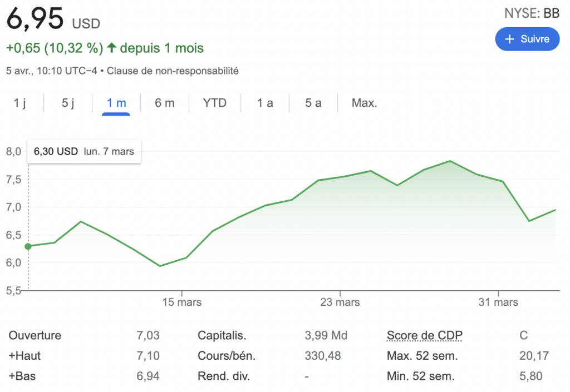Select the 5 j time range tab

click(x=68, y=103)
